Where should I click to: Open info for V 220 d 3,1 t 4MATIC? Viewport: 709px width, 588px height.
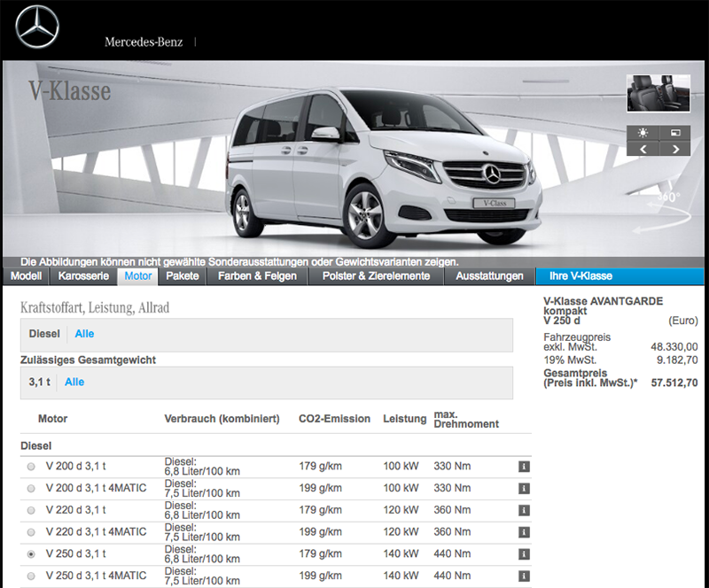click(x=524, y=532)
